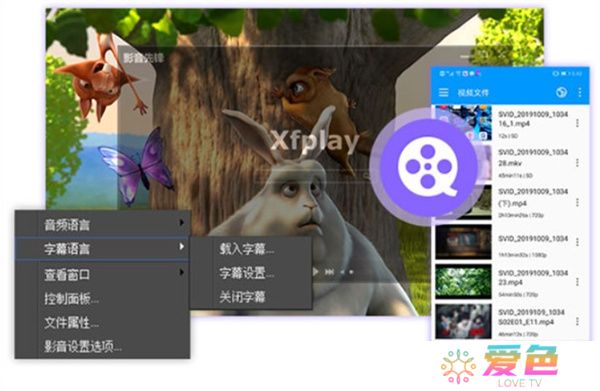Image resolution: width=600 pixels, height=391 pixels.
Task: Click the file name ending in 28.mkv
Action: 533,157
